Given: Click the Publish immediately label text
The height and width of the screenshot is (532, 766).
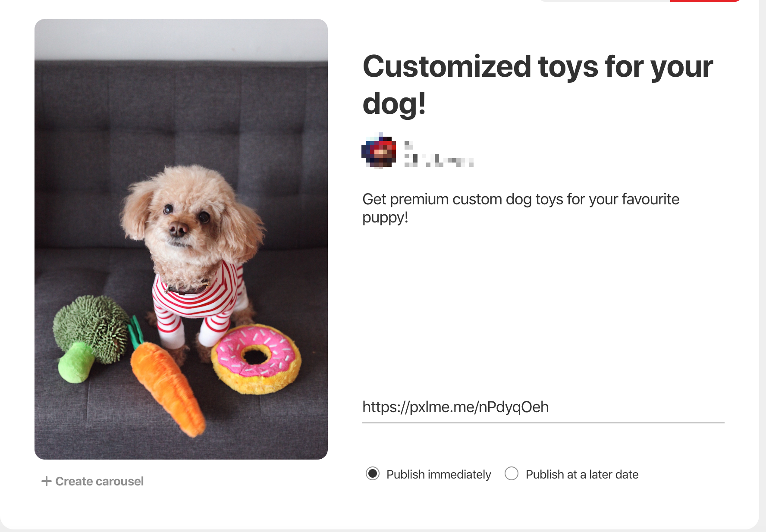Looking at the screenshot, I should click(439, 474).
